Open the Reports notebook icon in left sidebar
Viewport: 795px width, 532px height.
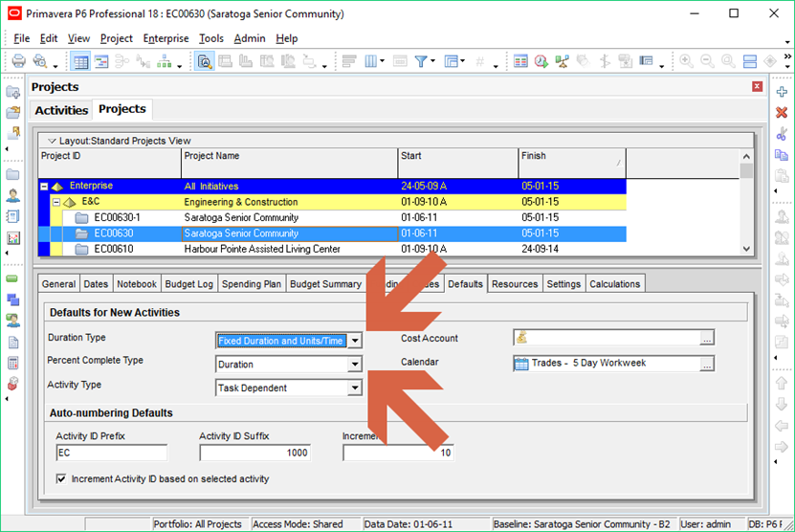pyautogui.click(x=12, y=216)
